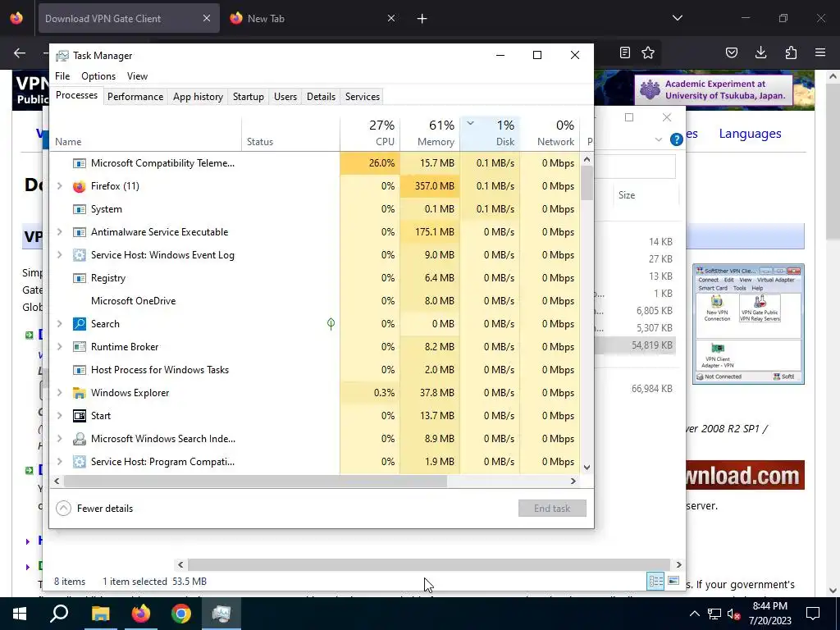This screenshot has width=840, height=630.
Task: Expand the Search process row
Action: tap(59, 323)
